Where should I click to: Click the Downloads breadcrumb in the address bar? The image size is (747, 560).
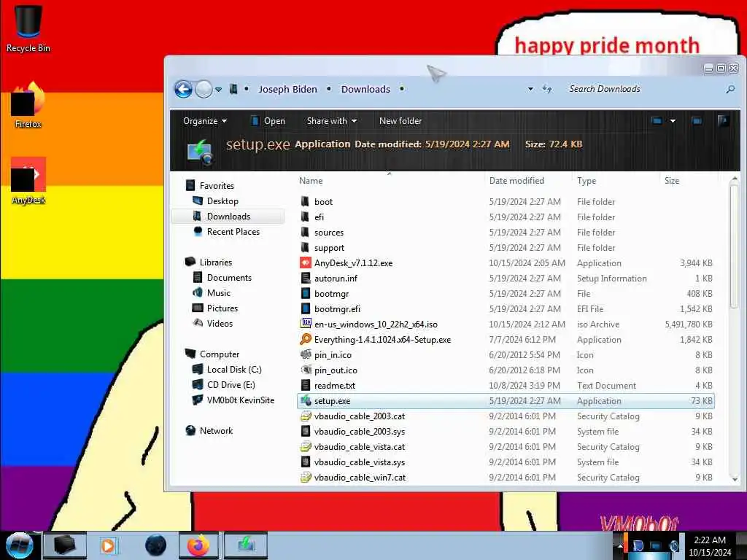point(365,89)
